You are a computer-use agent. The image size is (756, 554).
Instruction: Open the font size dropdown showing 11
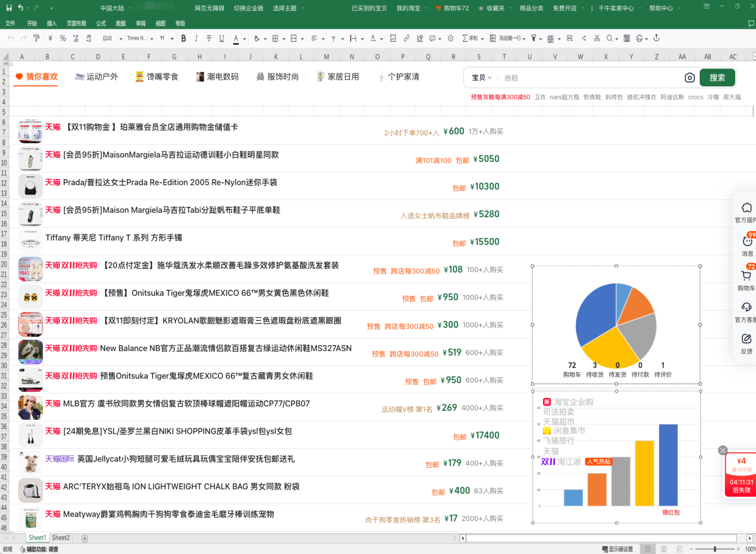coord(167,38)
